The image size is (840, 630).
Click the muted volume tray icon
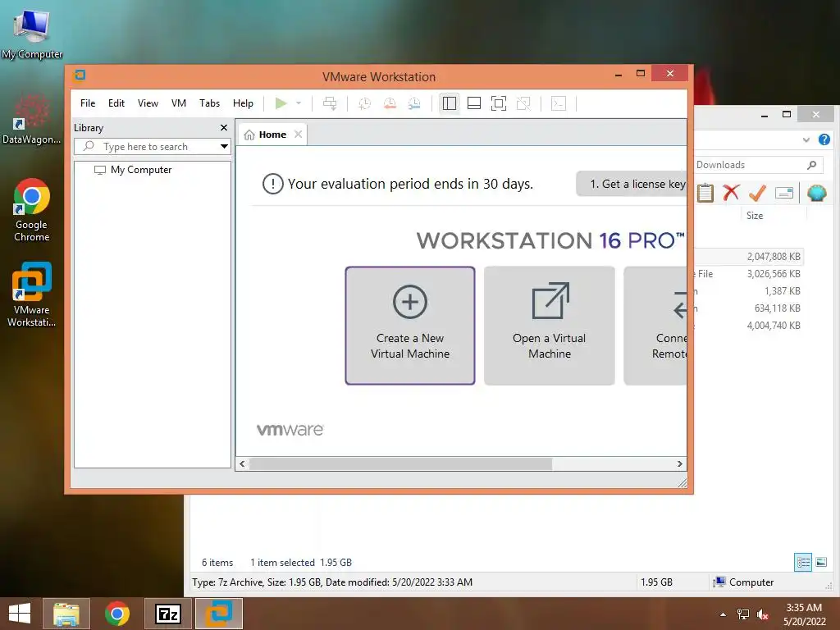pyautogui.click(x=762, y=614)
